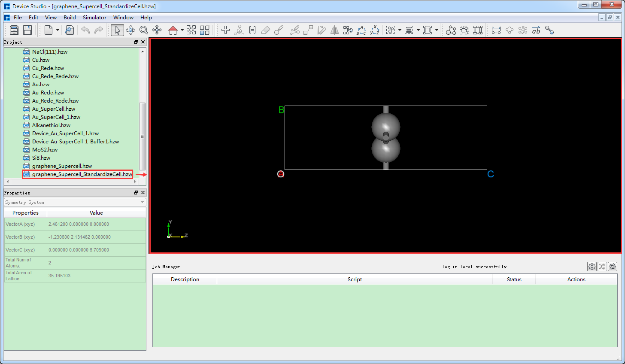Open the new file dropdown arrow
The width and height of the screenshot is (625, 364).
pos(58,30)
